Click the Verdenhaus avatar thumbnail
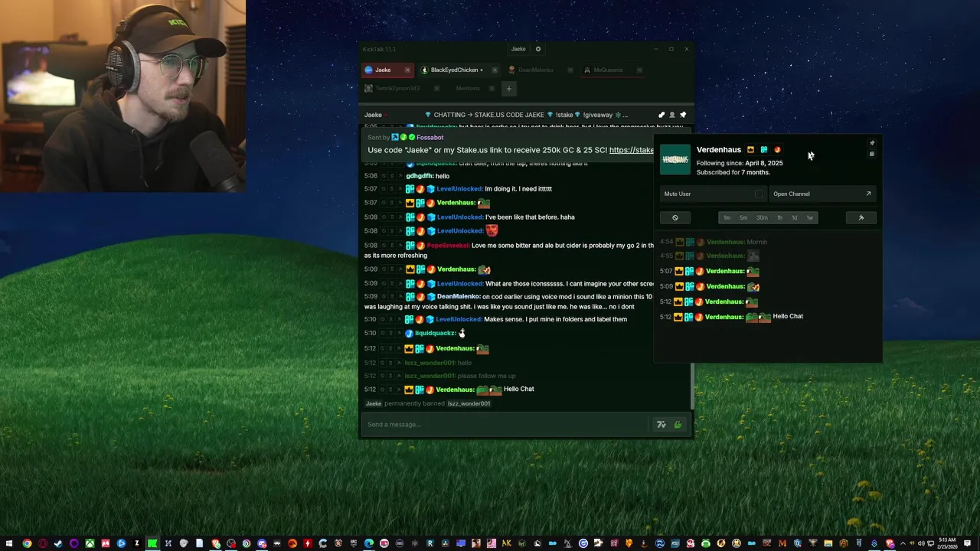The image size is (980, 551). click(675, 159)
